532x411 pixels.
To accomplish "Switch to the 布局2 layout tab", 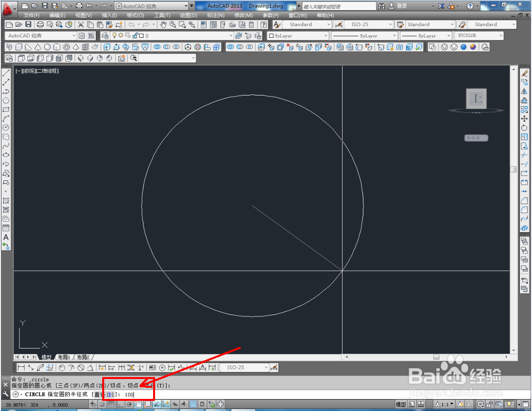I will point(83,357).
